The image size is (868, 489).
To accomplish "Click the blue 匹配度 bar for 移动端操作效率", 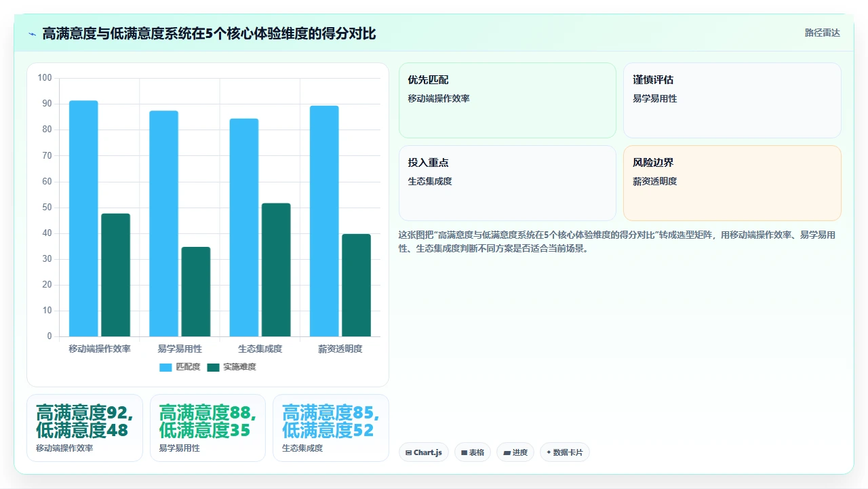I will [83, 218].
